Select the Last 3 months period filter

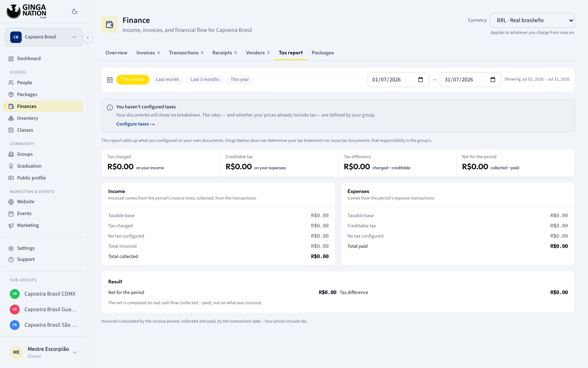(x=205, y=80)
